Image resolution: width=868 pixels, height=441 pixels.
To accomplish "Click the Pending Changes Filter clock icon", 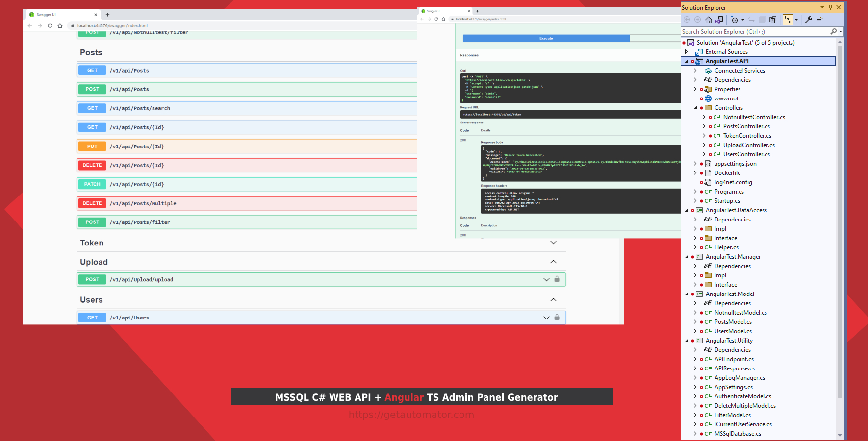I will coord(734,20).
